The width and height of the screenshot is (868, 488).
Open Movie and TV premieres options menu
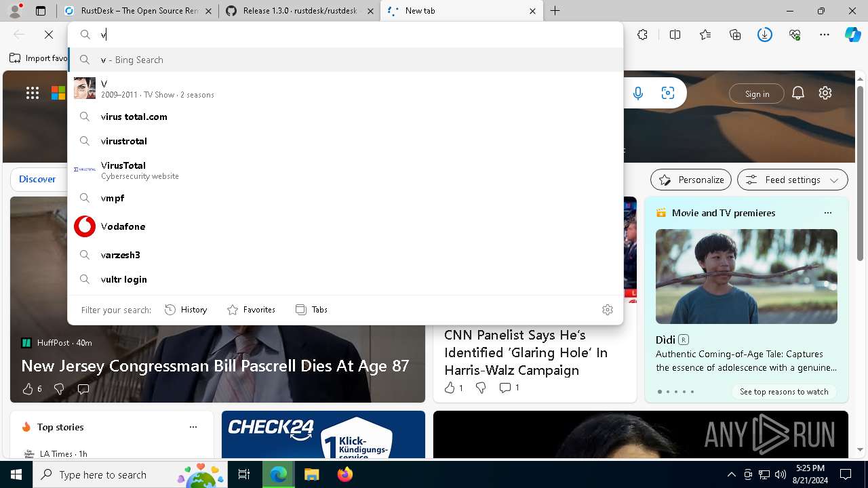pyautogui.click(x=827, y=213)
